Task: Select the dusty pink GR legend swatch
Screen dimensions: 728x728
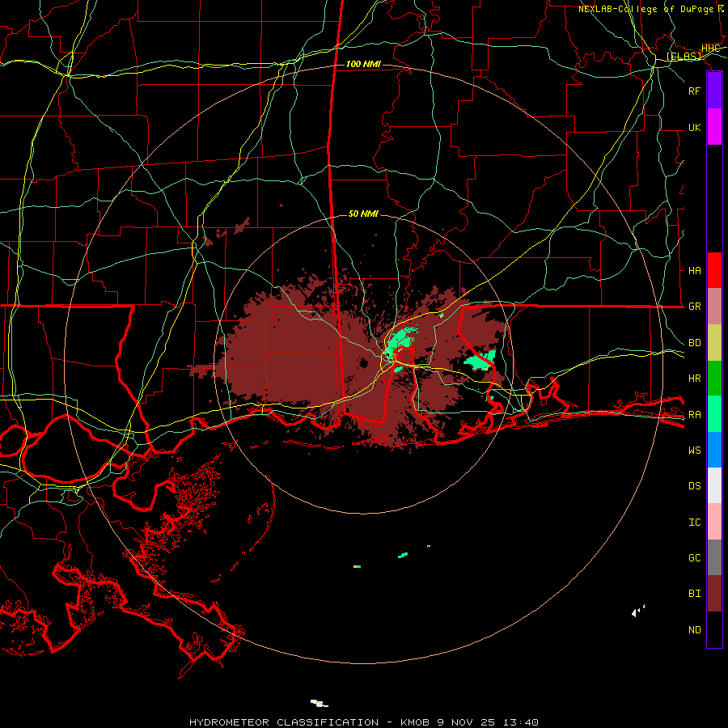Action: [x=714, y=306]
